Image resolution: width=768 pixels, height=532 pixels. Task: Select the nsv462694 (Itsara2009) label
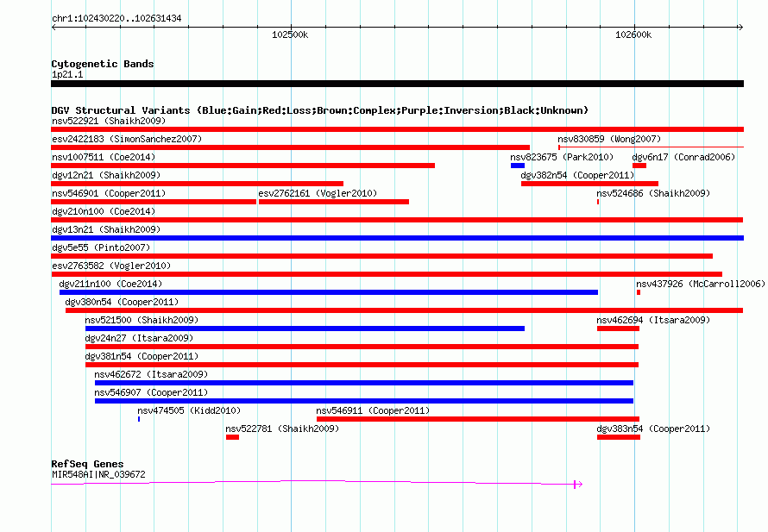point(653,320)
